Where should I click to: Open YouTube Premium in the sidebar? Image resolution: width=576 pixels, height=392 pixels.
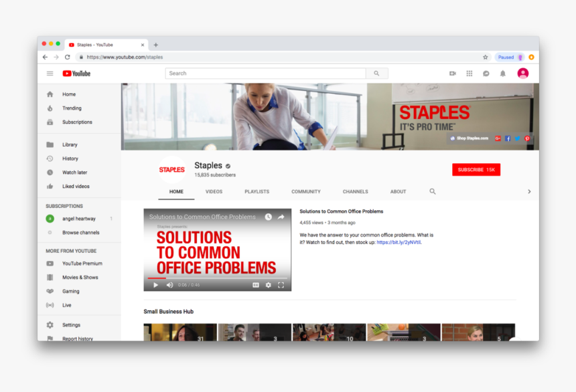pos(79,264)
